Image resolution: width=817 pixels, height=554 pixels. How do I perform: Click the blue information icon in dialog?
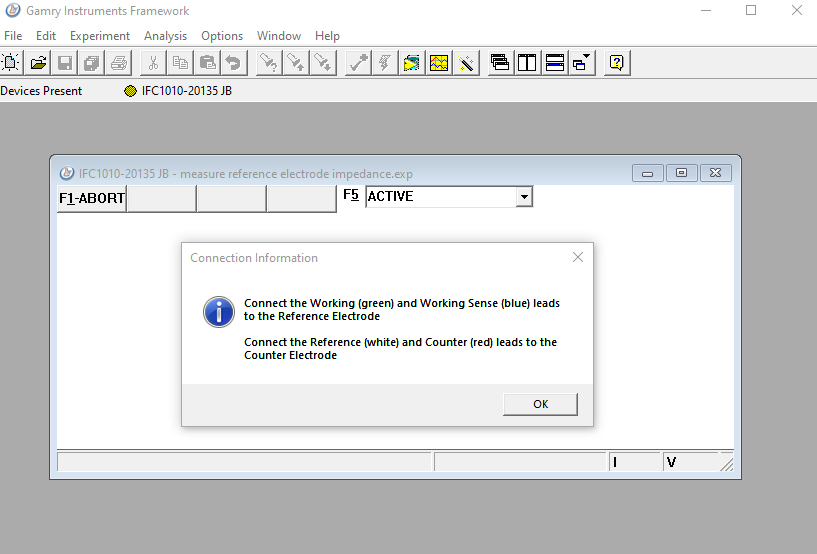click(219, 312)
